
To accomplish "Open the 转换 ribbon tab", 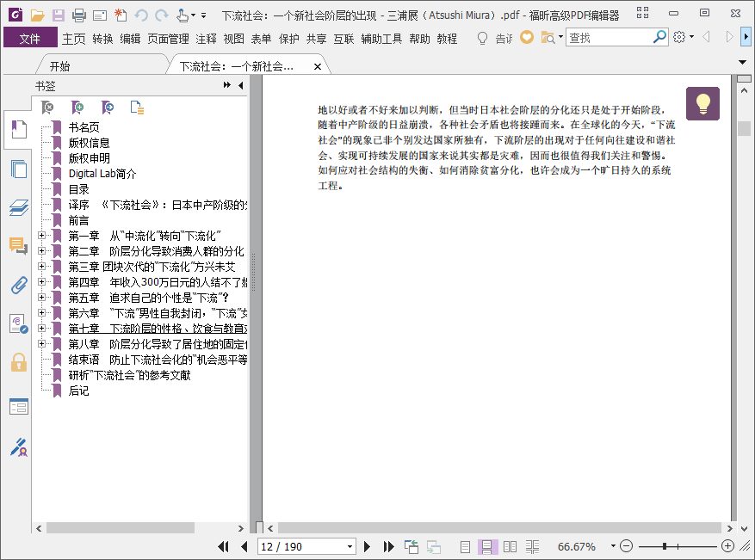I will 102,39.
